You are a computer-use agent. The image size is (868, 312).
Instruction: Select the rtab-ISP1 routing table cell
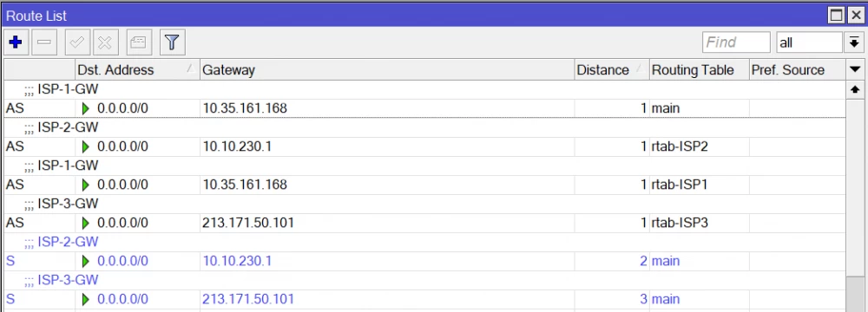pyautogui.click(x=680, y=185)
